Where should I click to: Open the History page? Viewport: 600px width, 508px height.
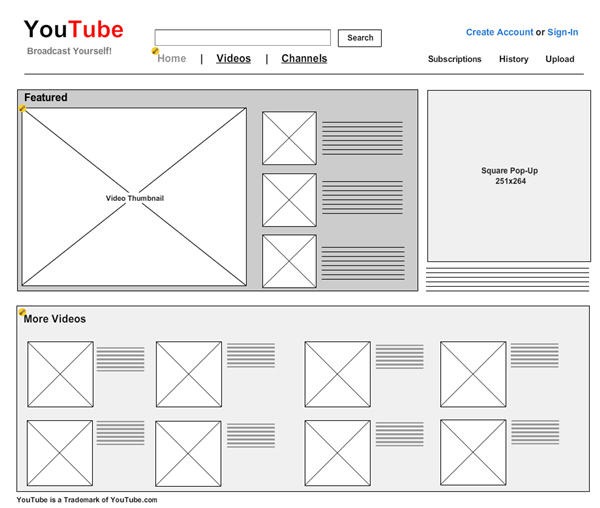click(513, 59)
